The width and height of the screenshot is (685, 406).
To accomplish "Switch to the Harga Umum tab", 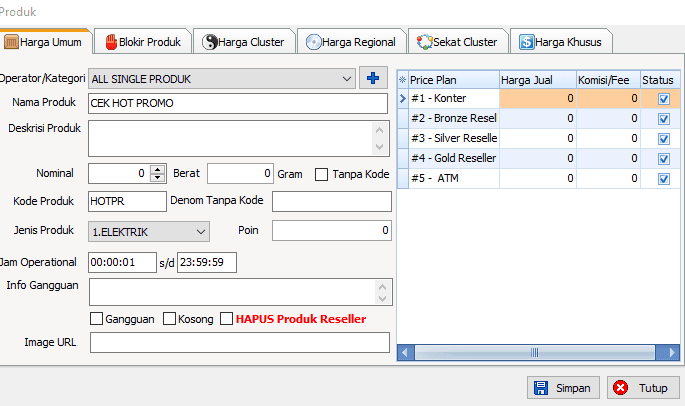I will click(x=44, y=42).
